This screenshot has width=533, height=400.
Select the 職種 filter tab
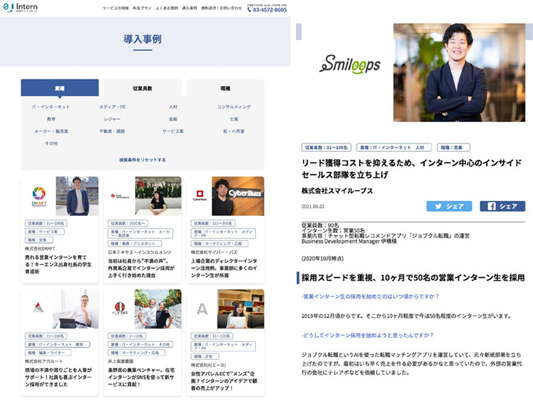point(225,88)
